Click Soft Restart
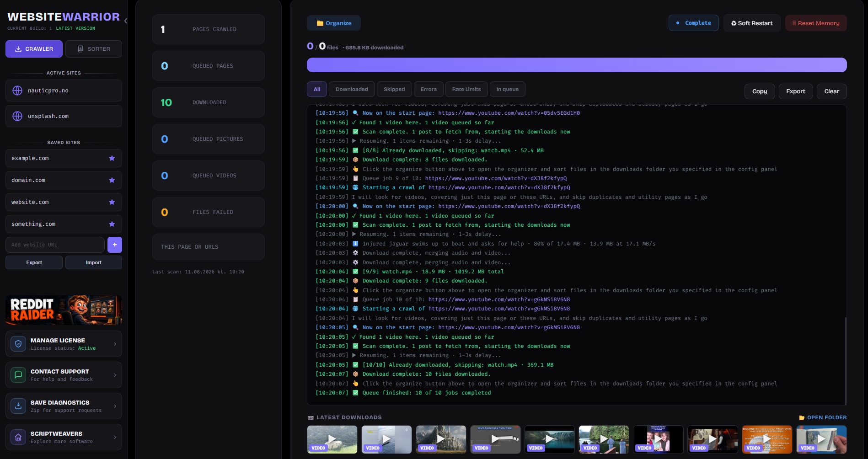Image resolution: width=868 pixels, height=459 pixels. tap(752, 23)
